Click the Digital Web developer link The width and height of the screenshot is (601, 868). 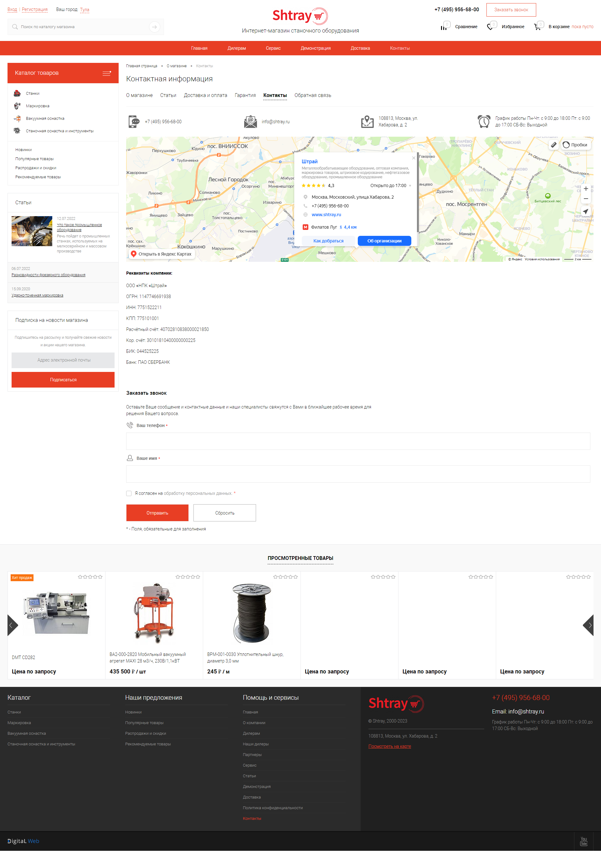point(23,841)
